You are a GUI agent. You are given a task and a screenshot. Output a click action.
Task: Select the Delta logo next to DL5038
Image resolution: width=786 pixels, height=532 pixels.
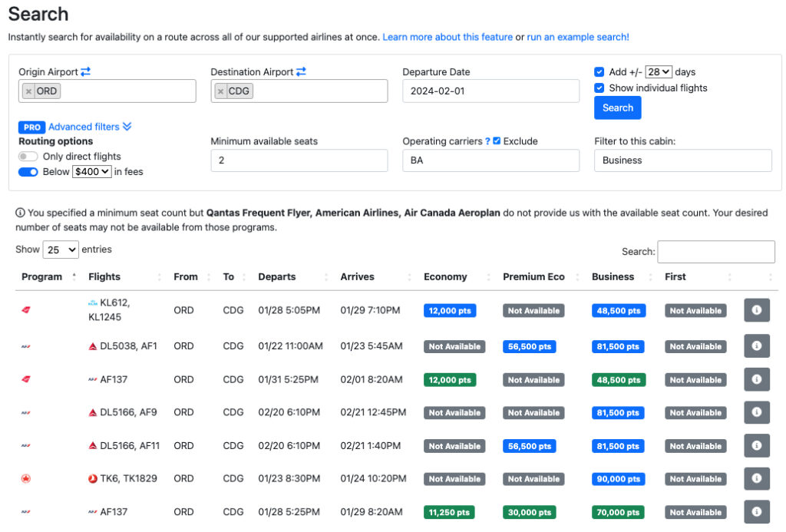point(91,345)
